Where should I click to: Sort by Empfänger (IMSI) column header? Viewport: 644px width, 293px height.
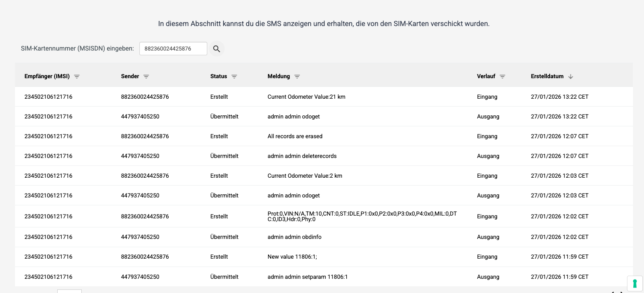(x=47, y=76)
